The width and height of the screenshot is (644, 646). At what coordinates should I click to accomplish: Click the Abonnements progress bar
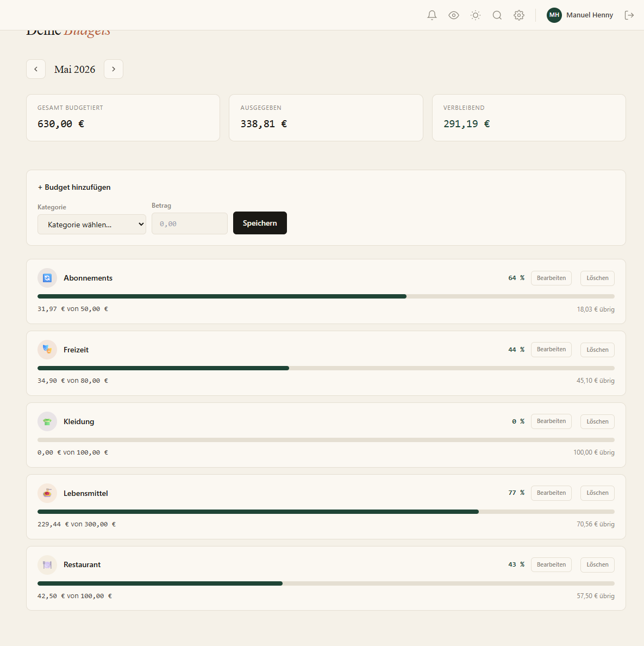click(x=326, y=296)
